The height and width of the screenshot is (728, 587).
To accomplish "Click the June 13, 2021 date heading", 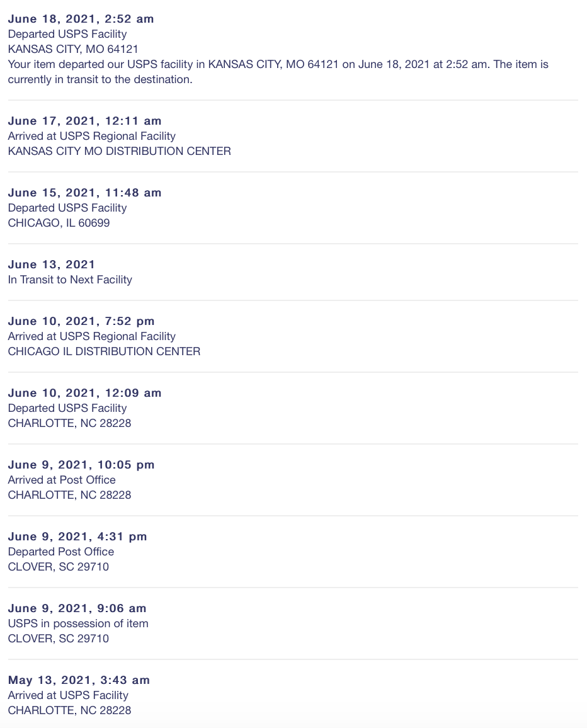I will click(x=52, y=264).
